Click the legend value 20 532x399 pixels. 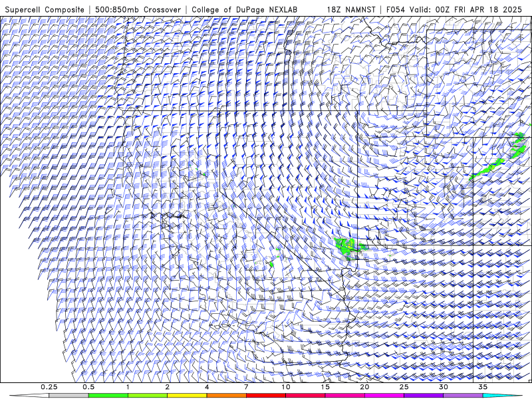click(x=364, y=387)
